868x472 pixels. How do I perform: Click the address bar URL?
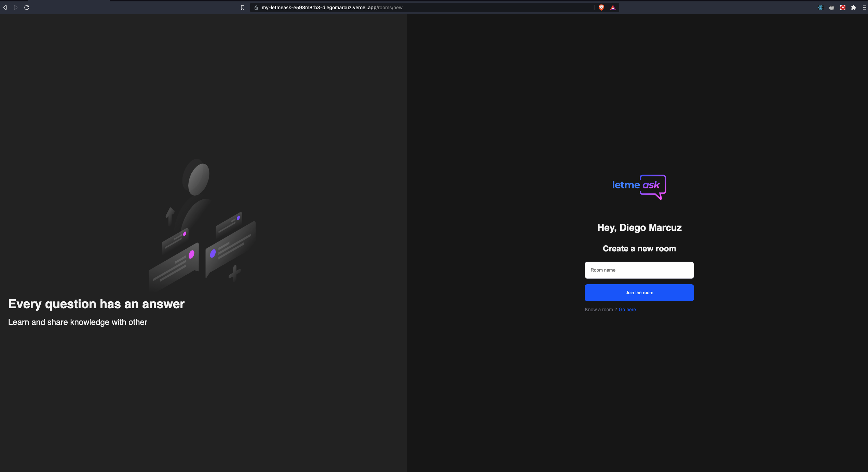332,8
